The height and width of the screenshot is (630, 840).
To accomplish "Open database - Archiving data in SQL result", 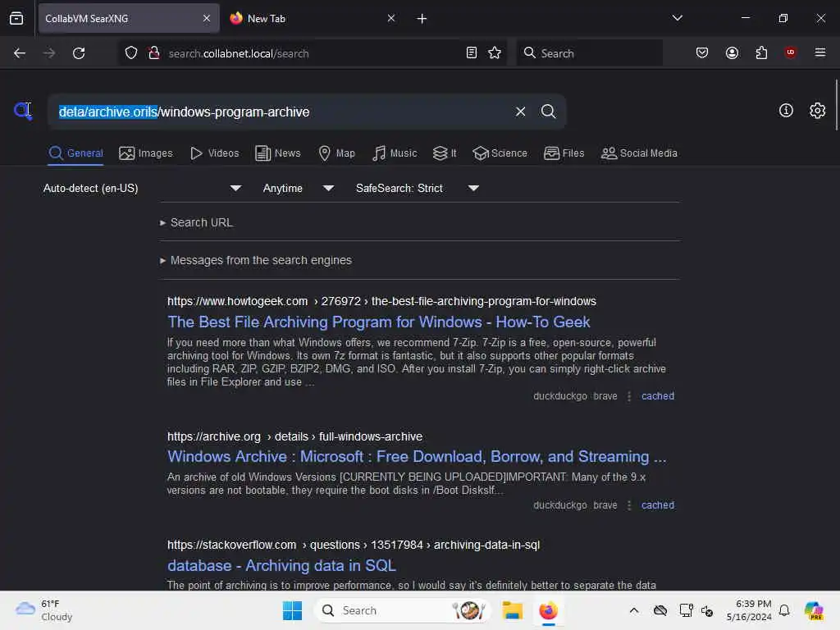I will click(282, 566).
